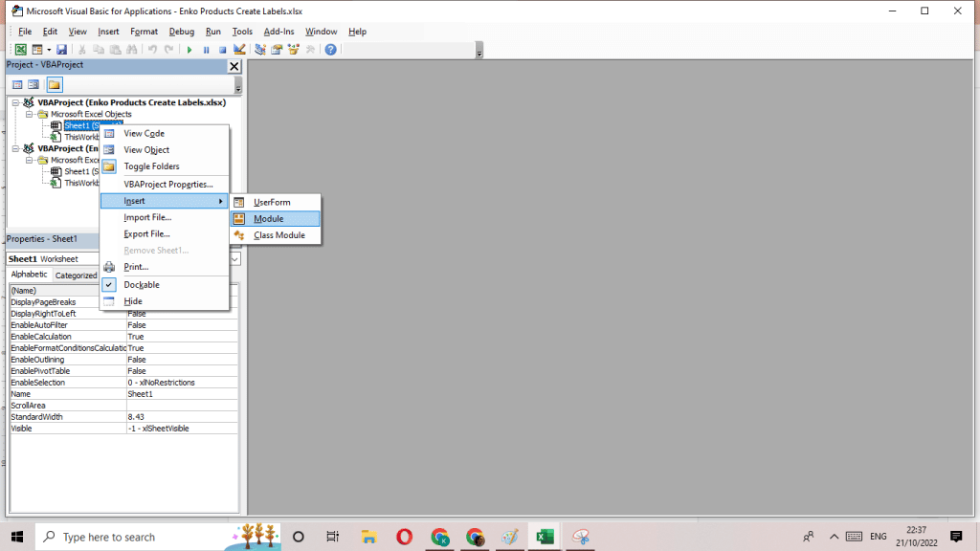Open the Properties Window toolbar icon

pyautogui.click(x=277, y=50)
